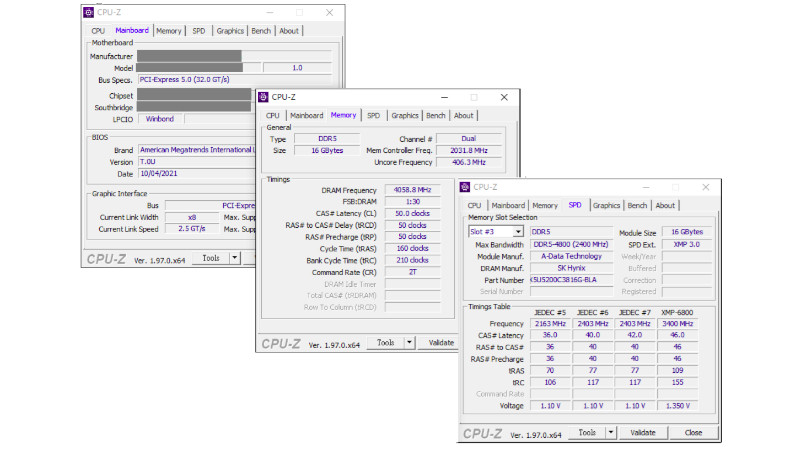Click the Bank Cycle Time 210 clocks value
The width and height of the screenshot is (800, 450).
click(x=412, y=260)
